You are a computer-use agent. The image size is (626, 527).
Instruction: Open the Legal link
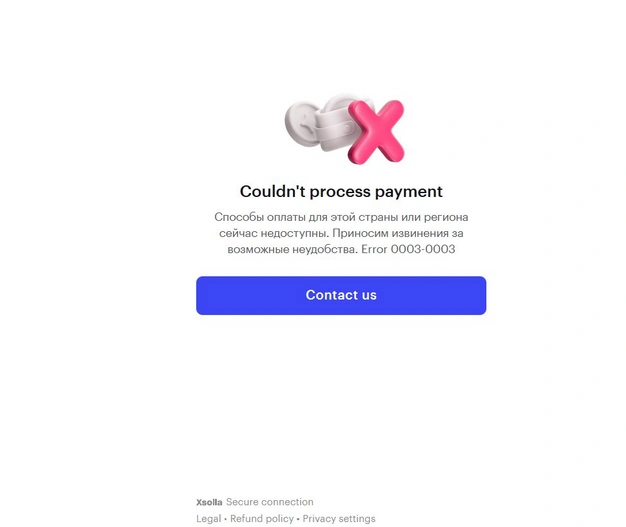pyautogui.click(x=208, y=519)
